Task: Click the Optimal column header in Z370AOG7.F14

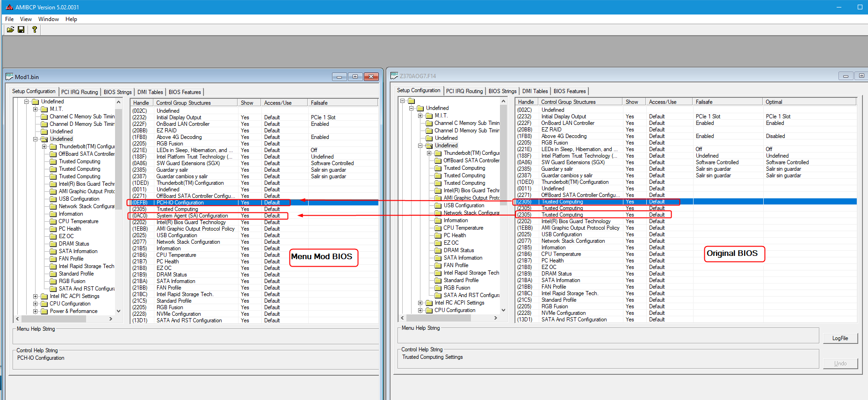Action: click(810, 102)
